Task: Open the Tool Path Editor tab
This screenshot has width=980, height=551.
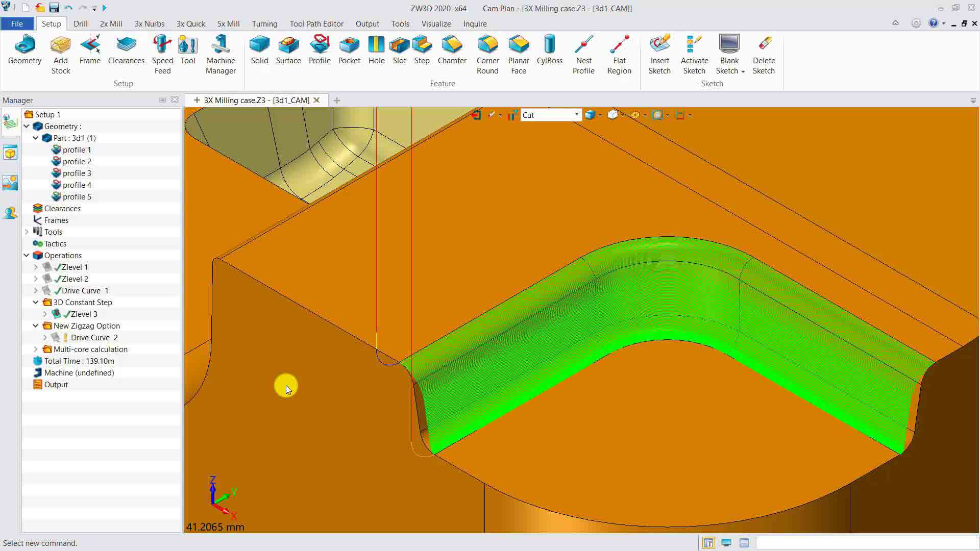Action: coord(316,24)
